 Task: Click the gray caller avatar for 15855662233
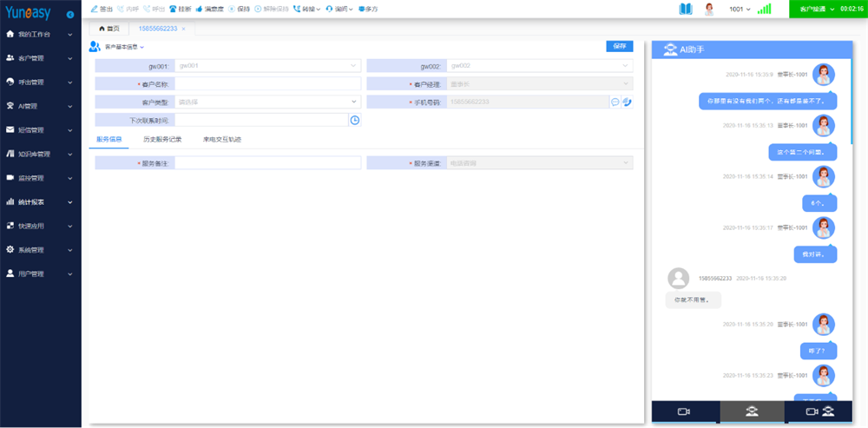[x=678, y=279]
